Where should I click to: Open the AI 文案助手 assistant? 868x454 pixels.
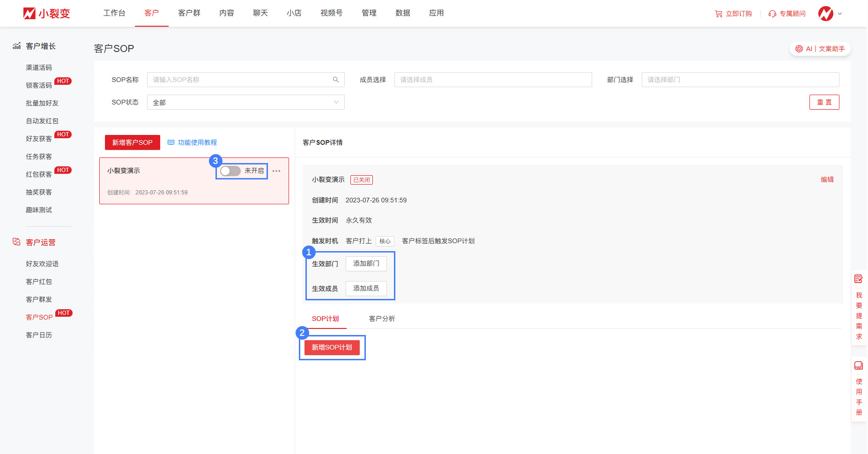820,49
